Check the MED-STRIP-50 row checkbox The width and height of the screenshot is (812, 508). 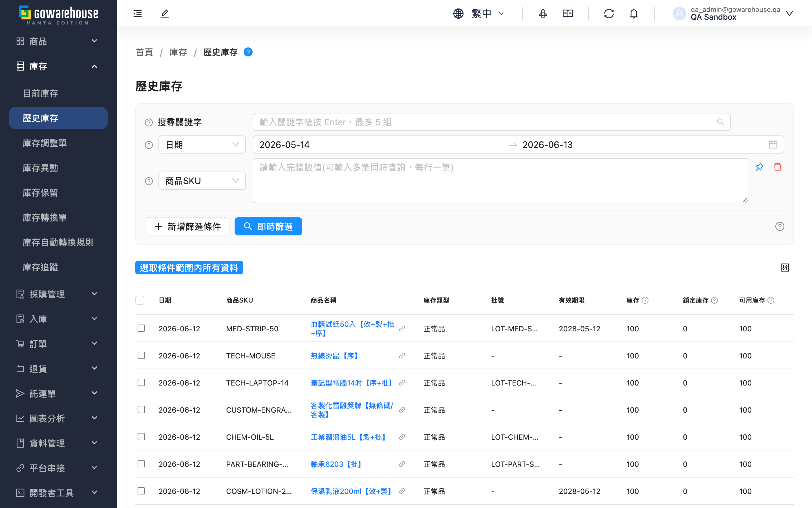pyautogui.click(x=141, y=328)
